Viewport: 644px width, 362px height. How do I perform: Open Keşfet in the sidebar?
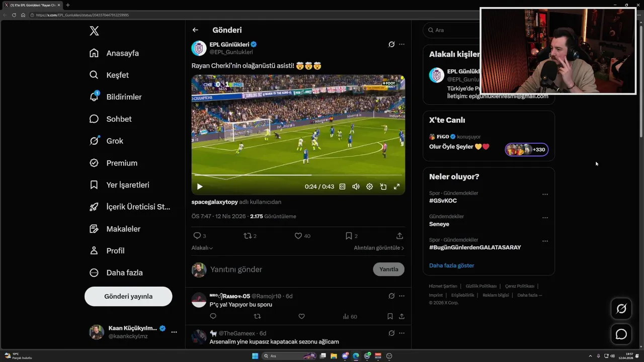[x=109, y=75]
